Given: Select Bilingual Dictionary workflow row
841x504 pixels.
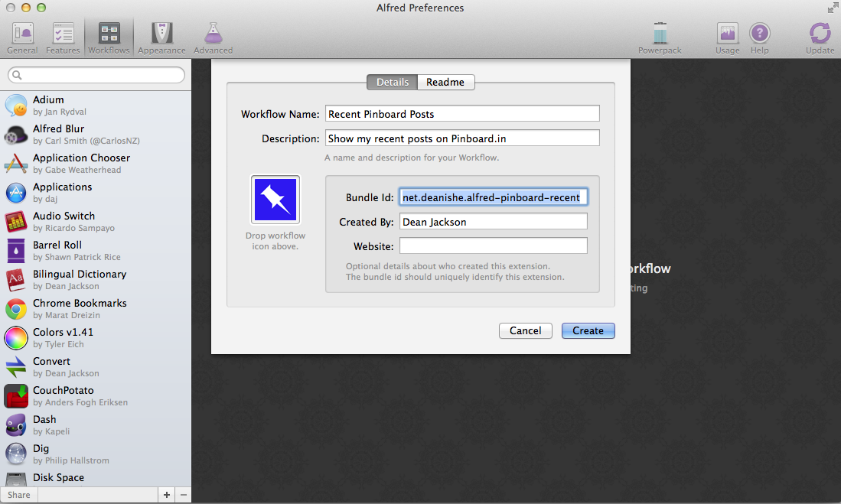Looking at the screenshot, I should [96, 279].
